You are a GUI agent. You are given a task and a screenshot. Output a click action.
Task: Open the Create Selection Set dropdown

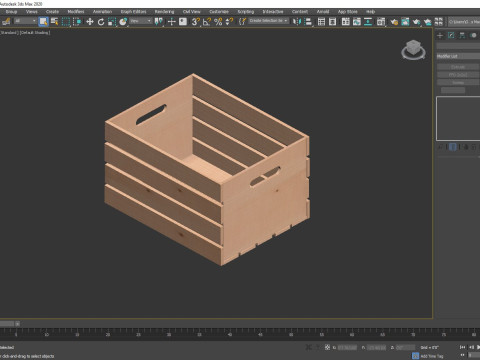268,21
